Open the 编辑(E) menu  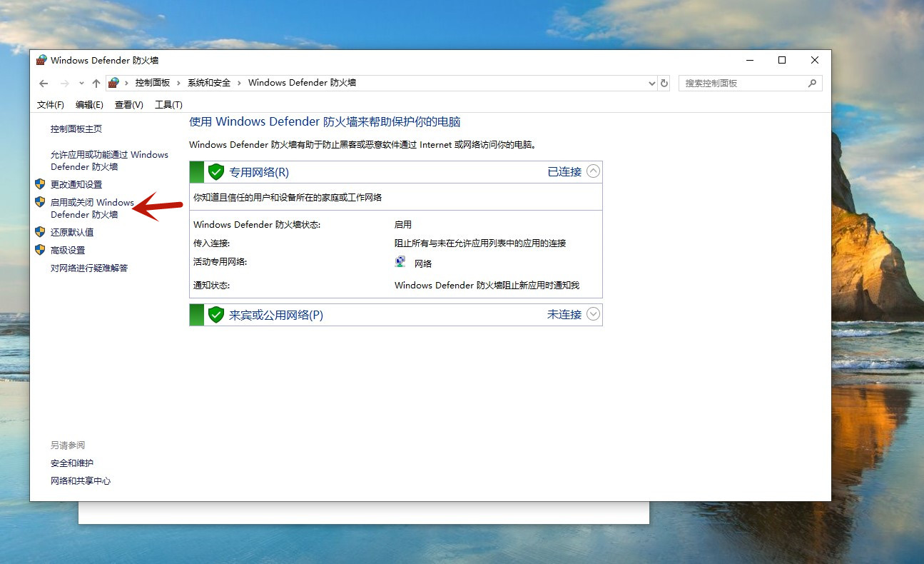tap(89, 105)
